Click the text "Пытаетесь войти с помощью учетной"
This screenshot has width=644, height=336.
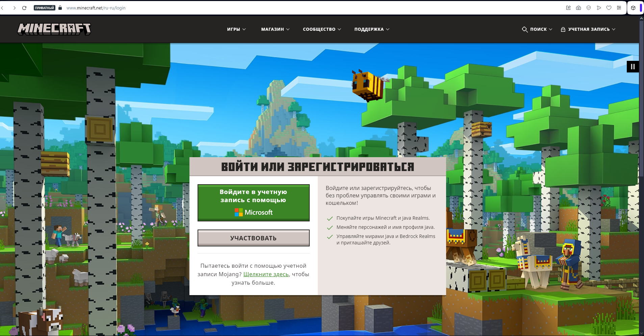click(x=253, y=266)
